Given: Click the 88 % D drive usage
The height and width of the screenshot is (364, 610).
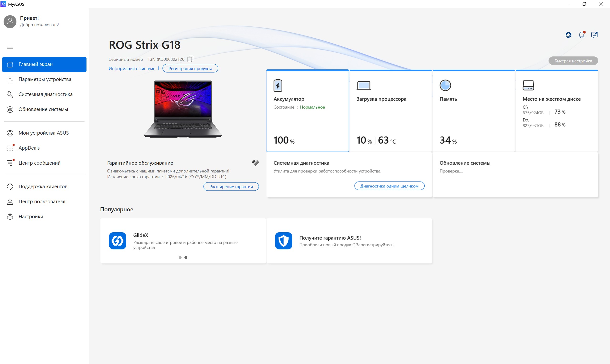Looking at the screenshot, I should pos(560,125).
